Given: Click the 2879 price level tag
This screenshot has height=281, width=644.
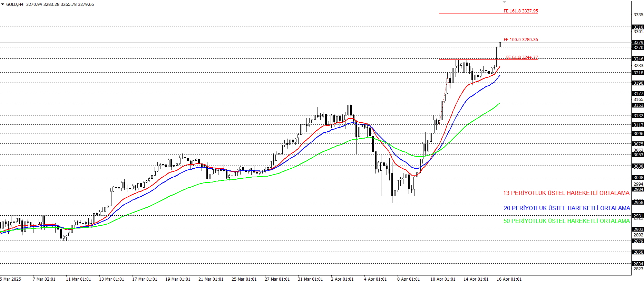Looking at the screenshot, I should [638, 241].
